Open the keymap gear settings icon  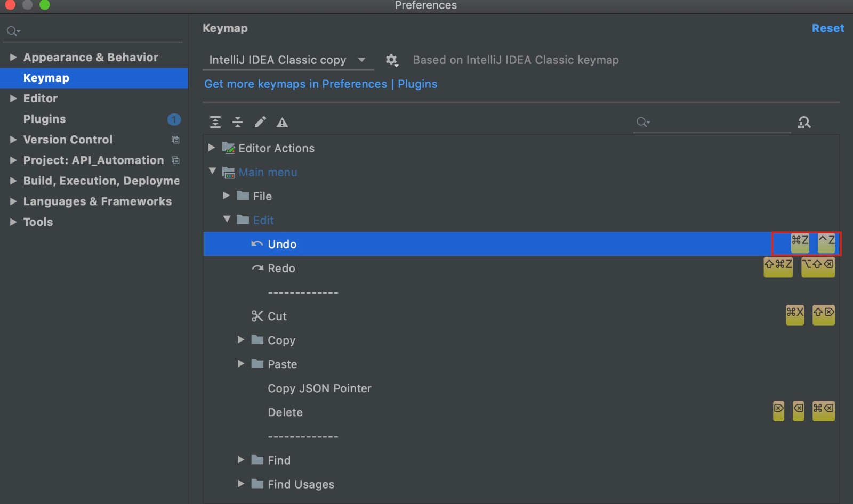coord(392,60)
